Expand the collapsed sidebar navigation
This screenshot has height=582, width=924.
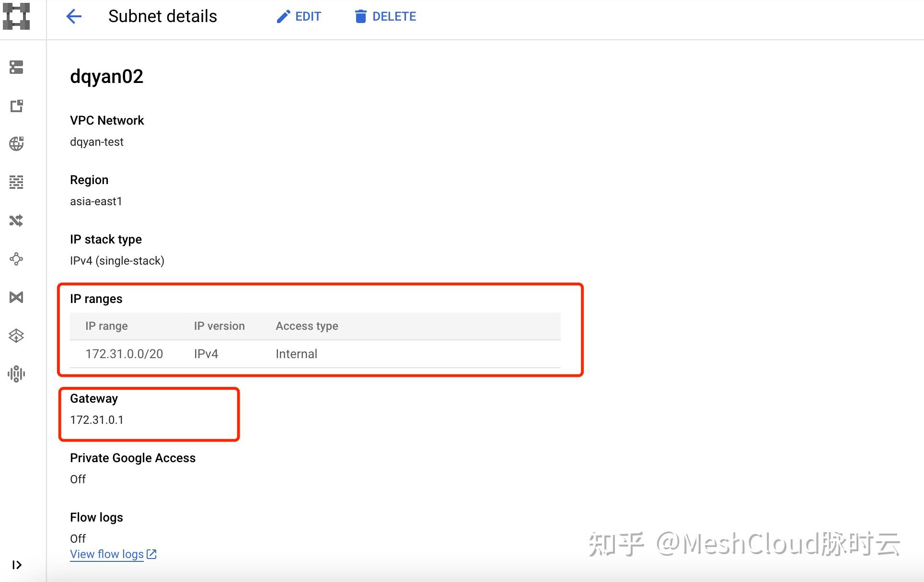pyautogui.click(x=16, y=565)
